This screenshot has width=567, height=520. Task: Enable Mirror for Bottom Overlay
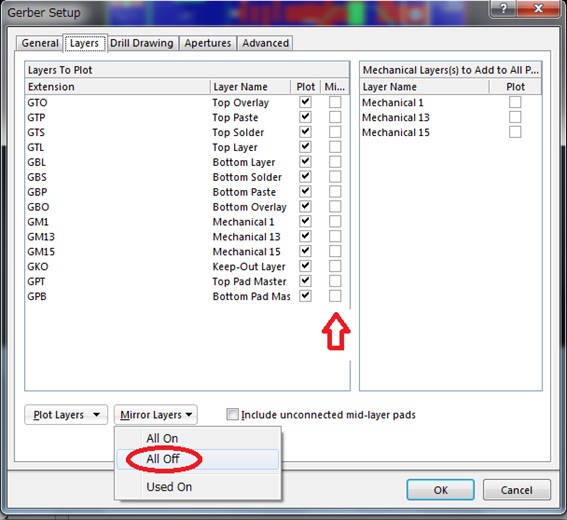335,206
